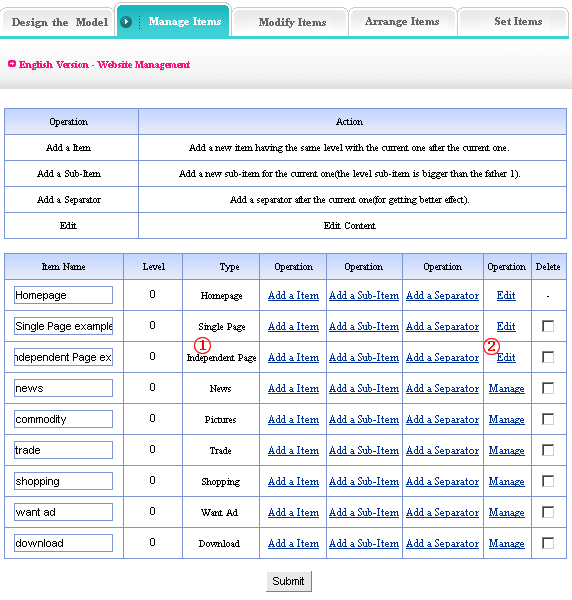Tick the download row delete checkbox

(548, 543)
